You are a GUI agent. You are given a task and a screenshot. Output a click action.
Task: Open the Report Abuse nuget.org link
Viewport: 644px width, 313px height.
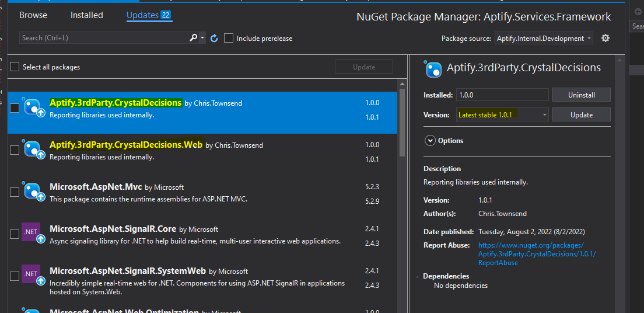coord(537,254)
